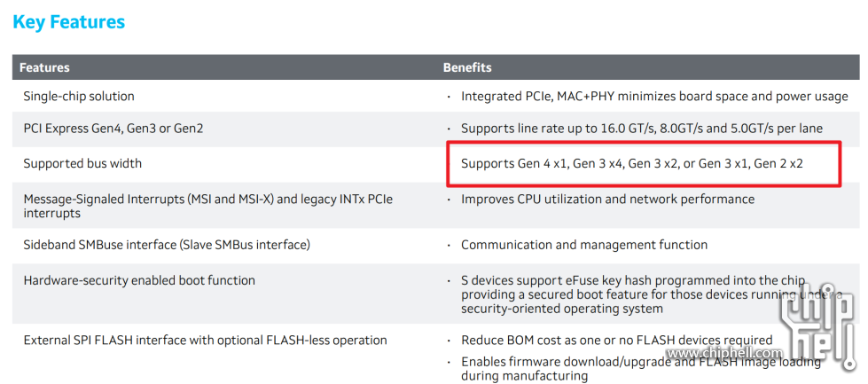This screenshot has height=384, width=868.
Task: Click the Benefits column header
Action: pos(466,67)
